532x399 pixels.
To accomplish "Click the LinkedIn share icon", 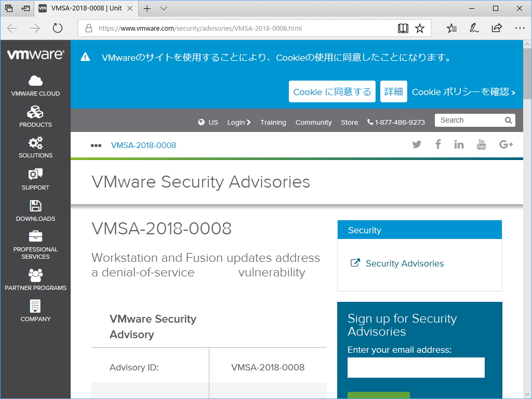I will pos(459,144).
